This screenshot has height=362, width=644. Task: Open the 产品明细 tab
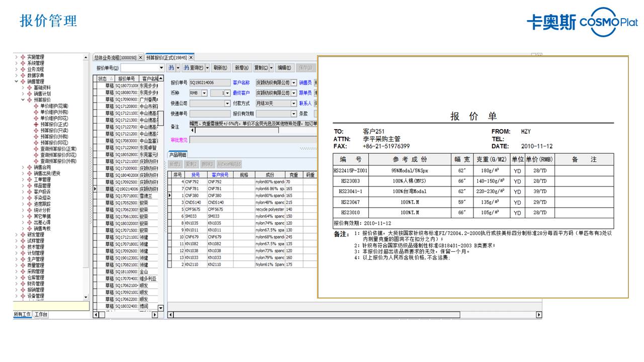coord(178,155)
